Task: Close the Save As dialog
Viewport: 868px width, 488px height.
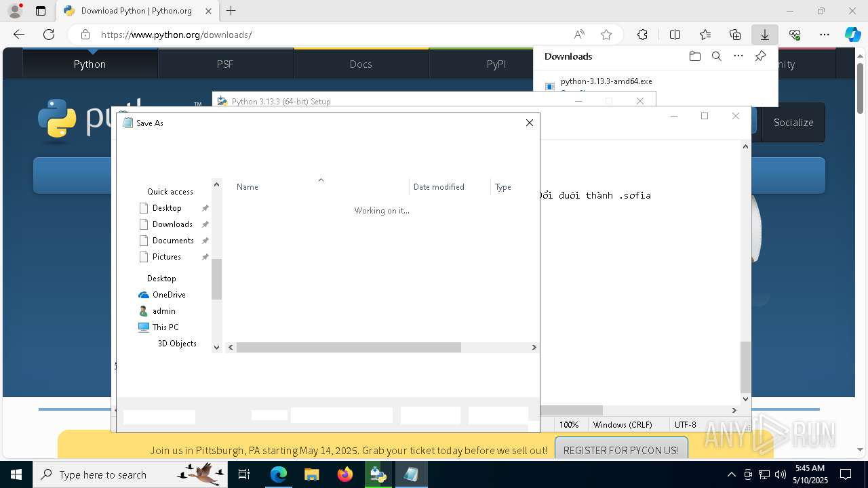Action: click(530, 123)
